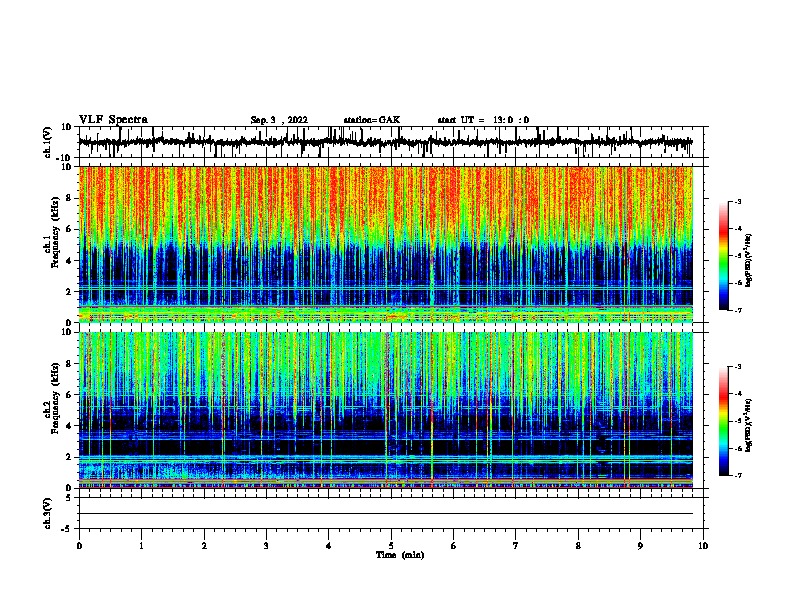This screenshot has height=612, width=792.
Task: Click time axis tick label "3"
Action: pos(266,546)
